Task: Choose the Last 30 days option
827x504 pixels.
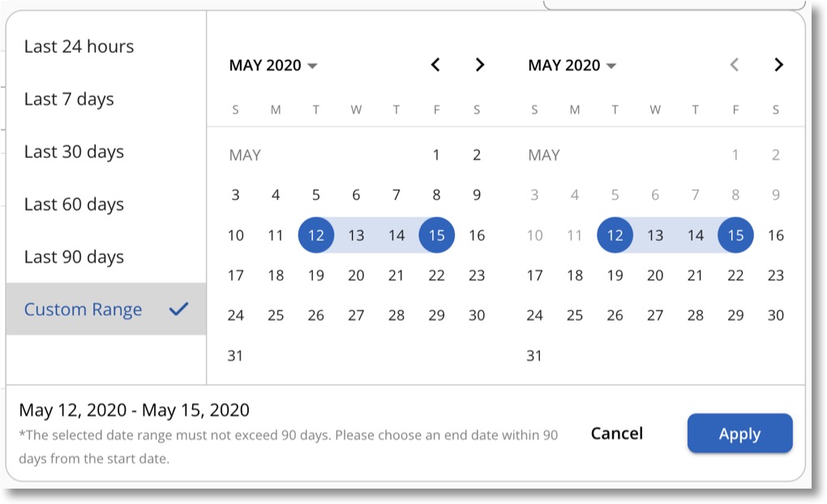Action: [74, 152]
